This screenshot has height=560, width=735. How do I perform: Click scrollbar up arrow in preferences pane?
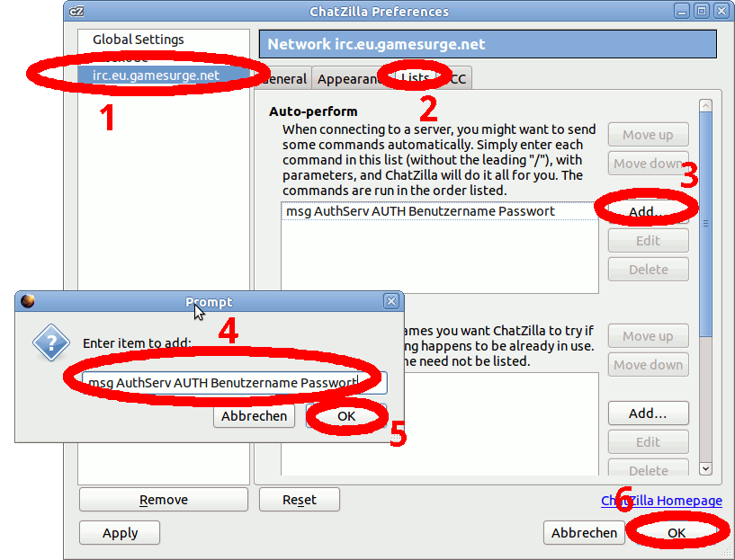(705, 105)
